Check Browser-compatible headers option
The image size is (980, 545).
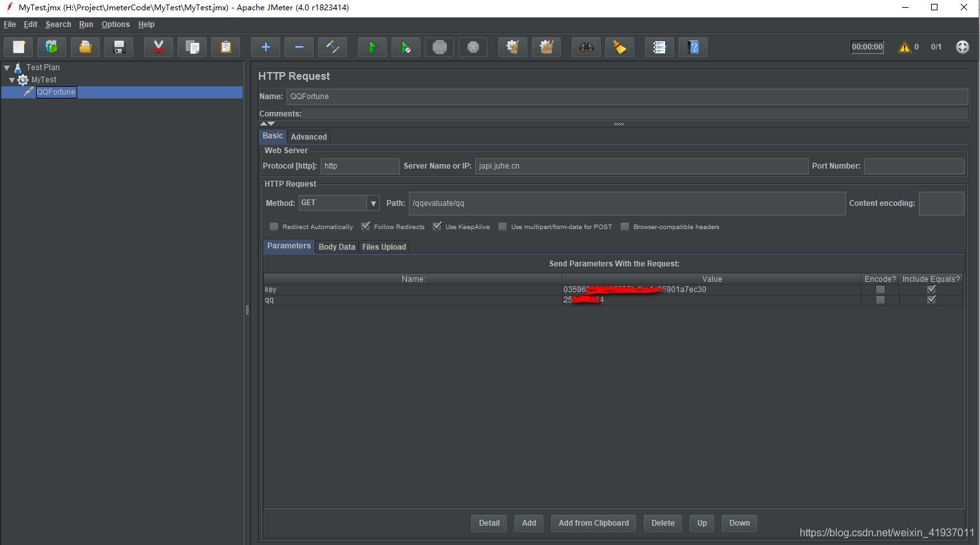[x=625, y=226]
